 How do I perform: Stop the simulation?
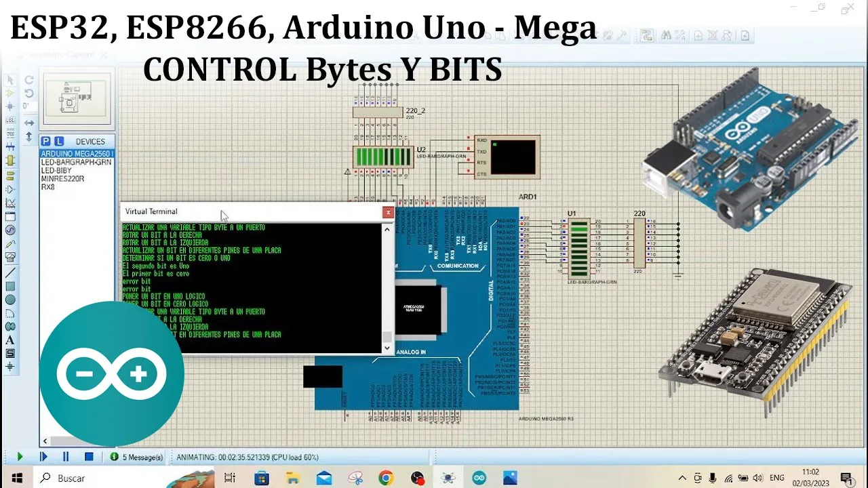[x=89, y=457]
